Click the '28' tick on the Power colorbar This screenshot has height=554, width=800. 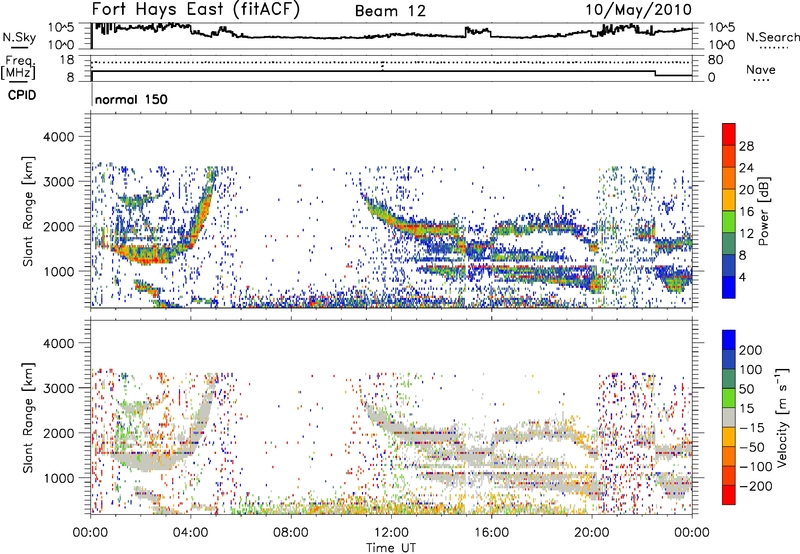746,146
